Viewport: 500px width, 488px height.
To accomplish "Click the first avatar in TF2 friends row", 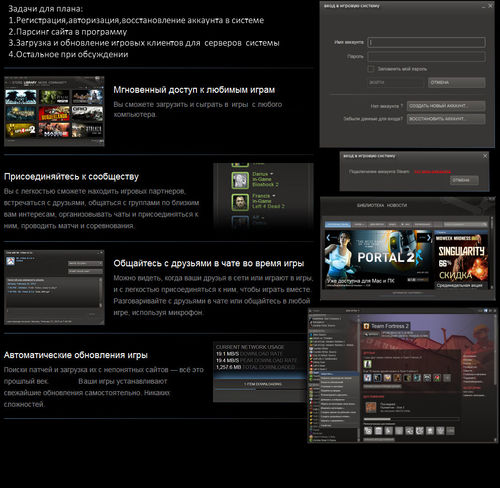I will (x=368, y=378).
